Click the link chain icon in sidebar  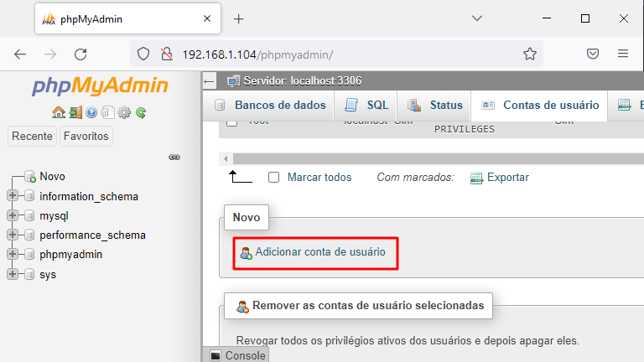174,158
